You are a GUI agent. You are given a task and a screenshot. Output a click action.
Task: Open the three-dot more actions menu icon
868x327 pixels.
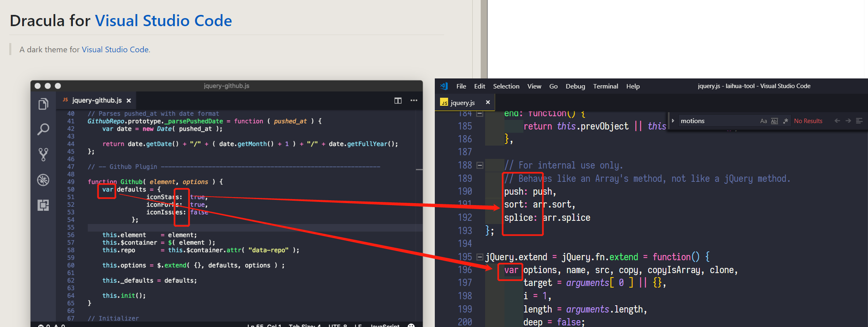[414, 101]
